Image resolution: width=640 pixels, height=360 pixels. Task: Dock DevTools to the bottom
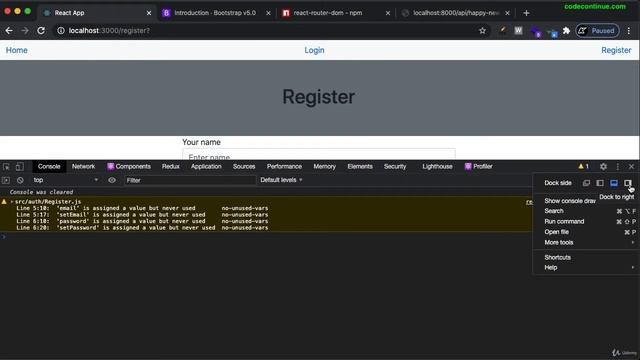tap(614, 183)
